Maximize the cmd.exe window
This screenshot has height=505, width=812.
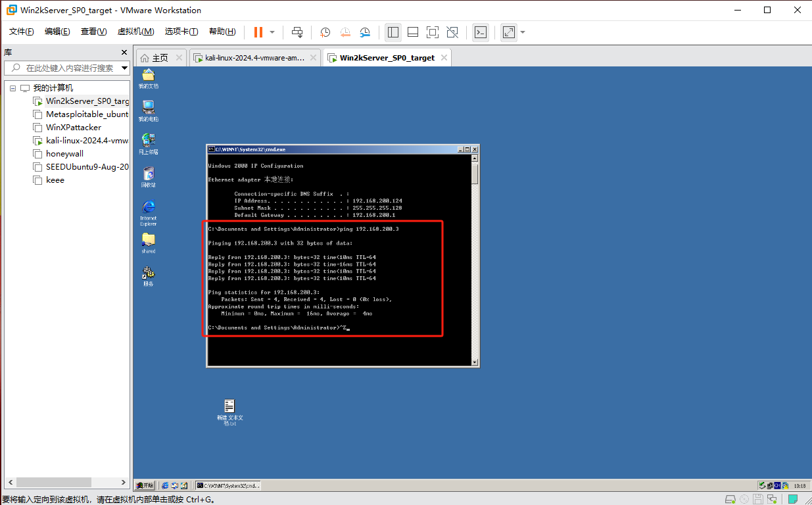click(467, 149)
